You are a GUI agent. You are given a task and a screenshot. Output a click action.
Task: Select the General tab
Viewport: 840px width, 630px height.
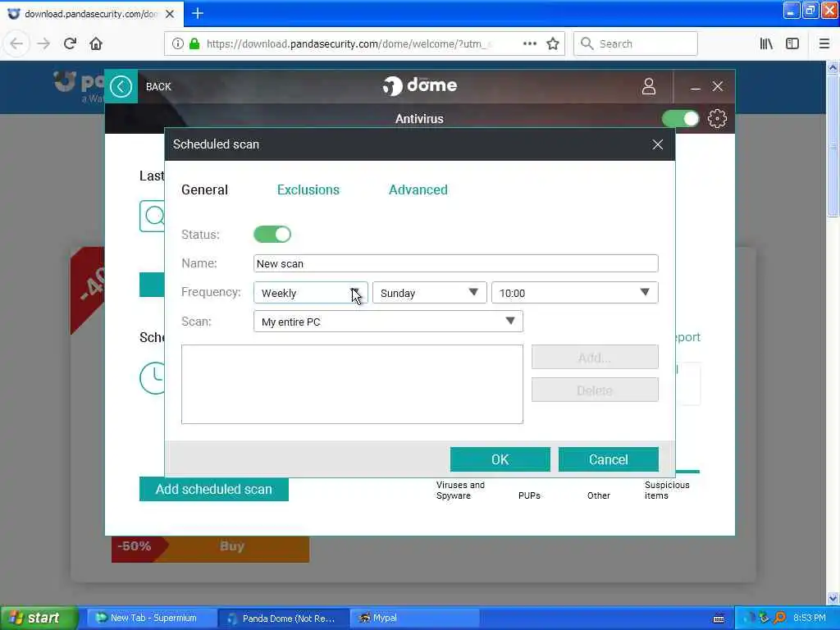pyautogui.click(x=204, y=189)
